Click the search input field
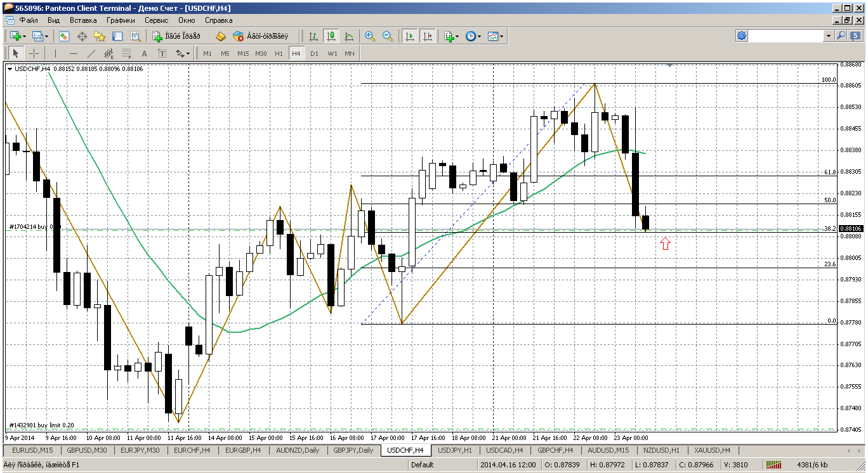This screenshot has height=473, width=868. pyautogui.click(x=786, y=36)
